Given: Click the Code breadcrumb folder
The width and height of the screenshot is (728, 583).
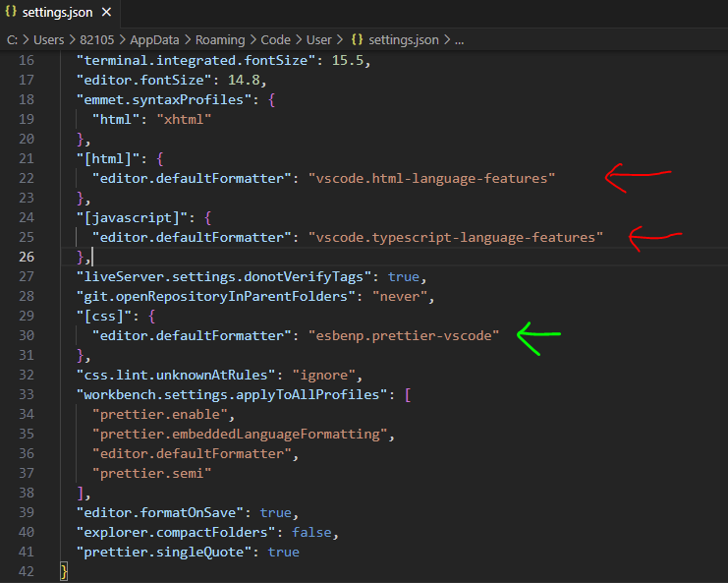Looking at the screenshot, I should click(275, 40).
